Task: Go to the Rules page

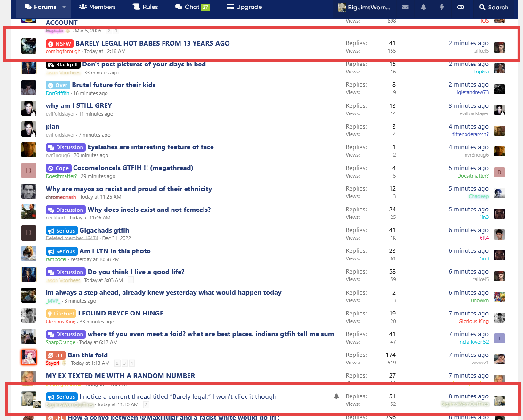Action: click(146, 7)
